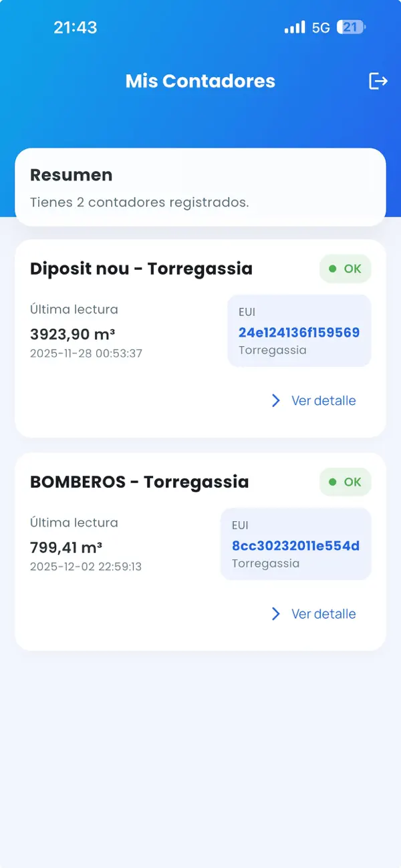
Task: Tap the green status dot on Diposit nou card
Action: click(333, 268)
